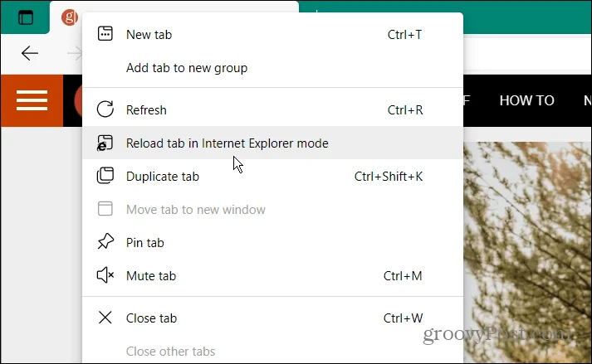This screenshot has height=364, width=592.
Task: Choose Close tab from the menu
Action: (x=272, y=318)
